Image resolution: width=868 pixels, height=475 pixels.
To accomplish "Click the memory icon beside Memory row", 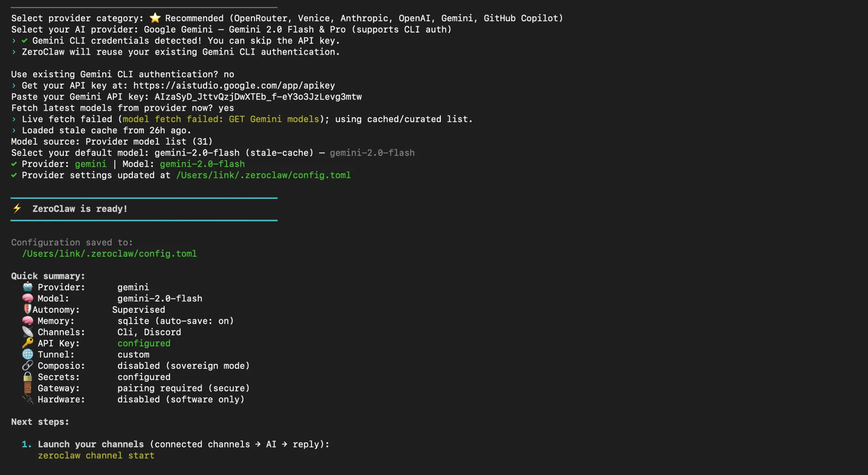I will click(27, 321).
